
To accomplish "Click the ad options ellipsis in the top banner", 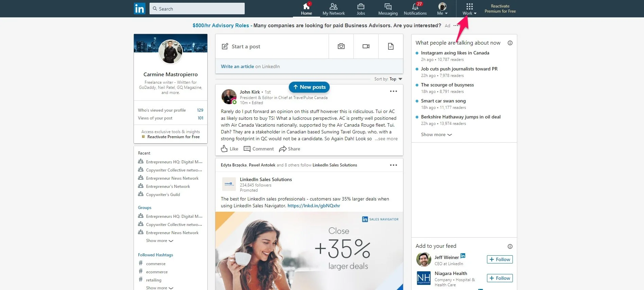I will (x=456, y=26).
